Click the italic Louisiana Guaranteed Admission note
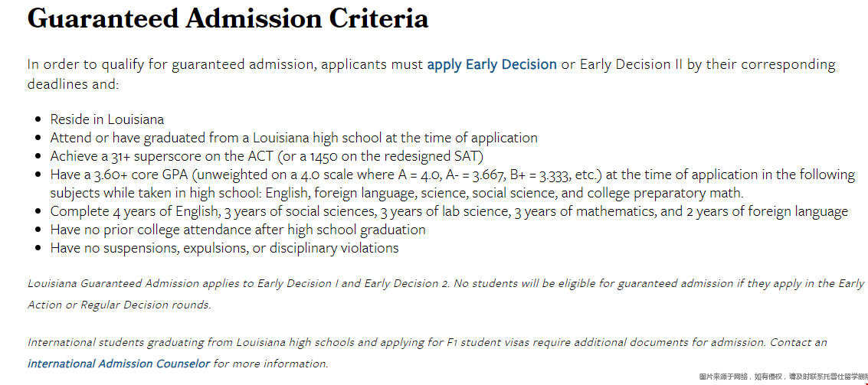Screen dimensions: 868x385 [446, 294]
